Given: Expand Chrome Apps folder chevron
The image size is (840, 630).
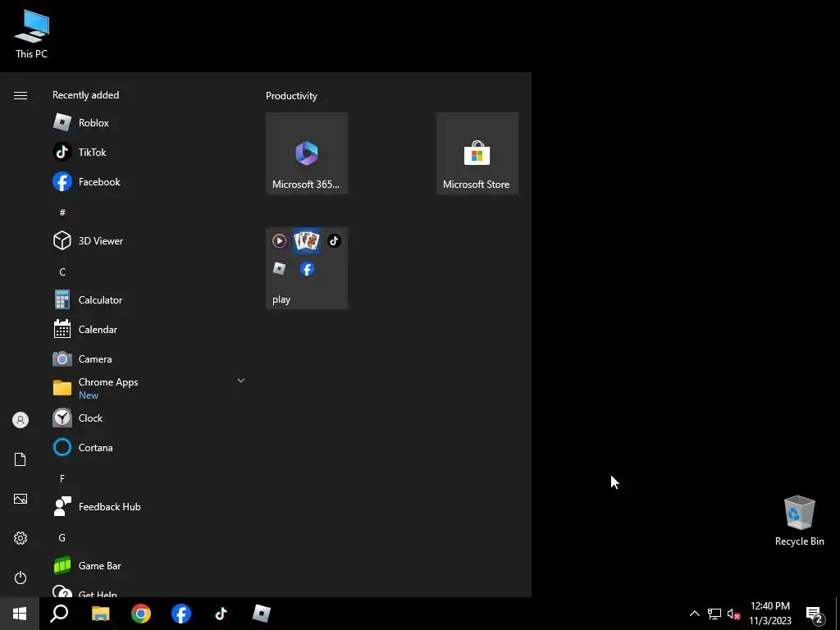Looking at the screenshot, I should (x=241, y=381).
